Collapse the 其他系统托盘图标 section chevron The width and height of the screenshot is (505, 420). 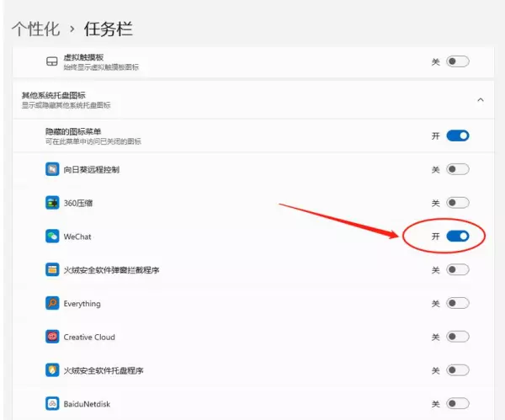pyautogui.click(x=481, y=100)
